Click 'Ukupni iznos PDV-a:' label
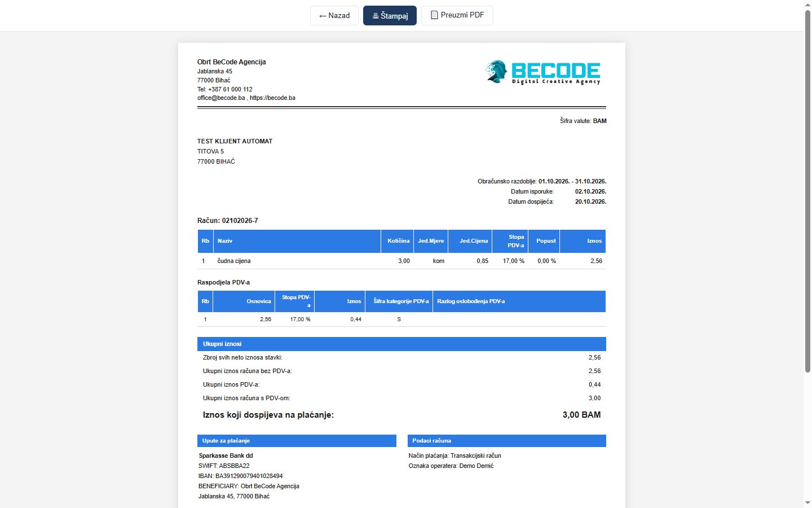This screenshot has height=508, width=812. click(x=231, y=384)
